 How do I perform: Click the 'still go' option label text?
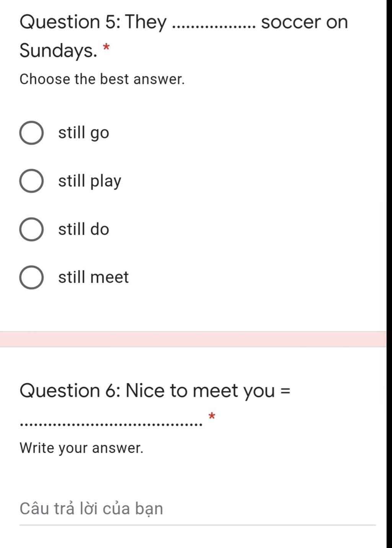(x=83, y=133)
